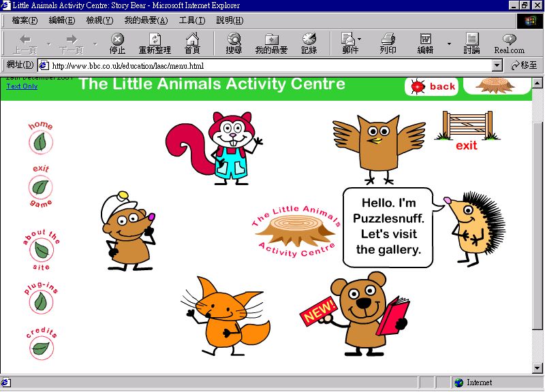Open the 說明(H) Help menu
Screen dimensions: 545x392
[x=230, y=20]
